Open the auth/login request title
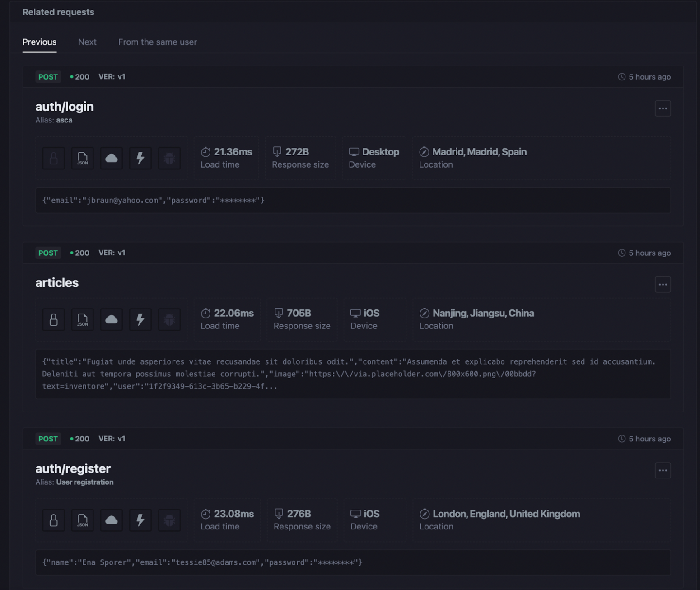 coord(65,107)
